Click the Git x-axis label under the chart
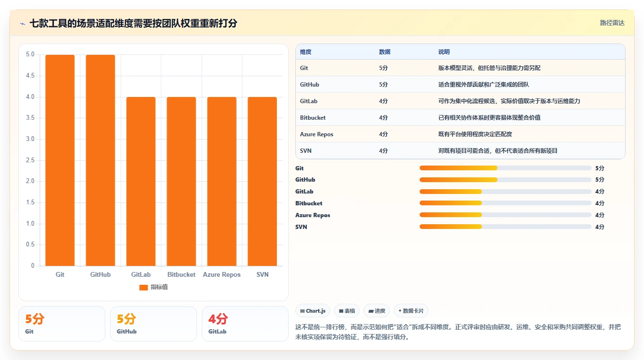The width and height of the screenshot is (644, 360). tap(60, 274)
